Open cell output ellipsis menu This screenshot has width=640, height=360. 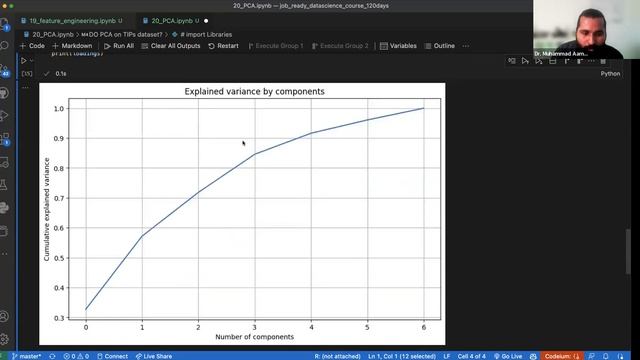point(25,87)
